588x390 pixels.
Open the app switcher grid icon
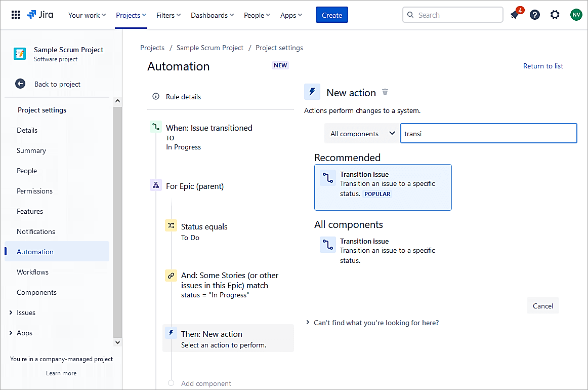click(x=16, y=15)
